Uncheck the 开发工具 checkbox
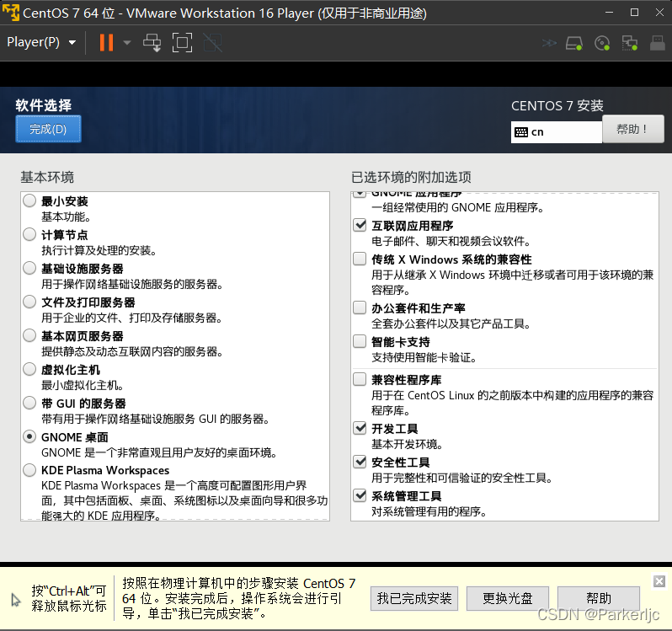The height and width of the screenshot is (631, 672). 360,428
